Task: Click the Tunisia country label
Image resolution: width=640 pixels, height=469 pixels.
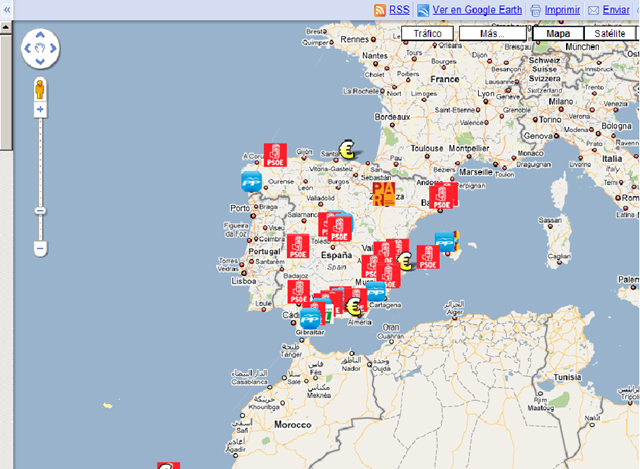Action: [567, 378]
